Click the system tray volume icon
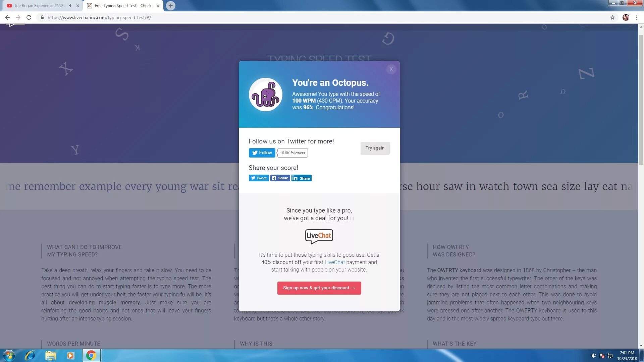This screenshot has width=644, height=362. click(x=593, y=356)
